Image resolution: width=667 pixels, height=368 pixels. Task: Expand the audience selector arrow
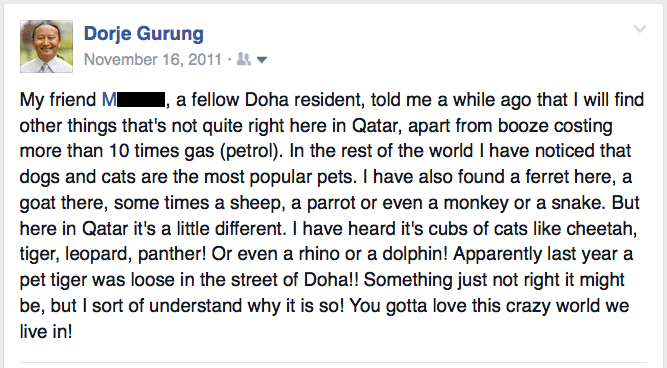[262, 60]
